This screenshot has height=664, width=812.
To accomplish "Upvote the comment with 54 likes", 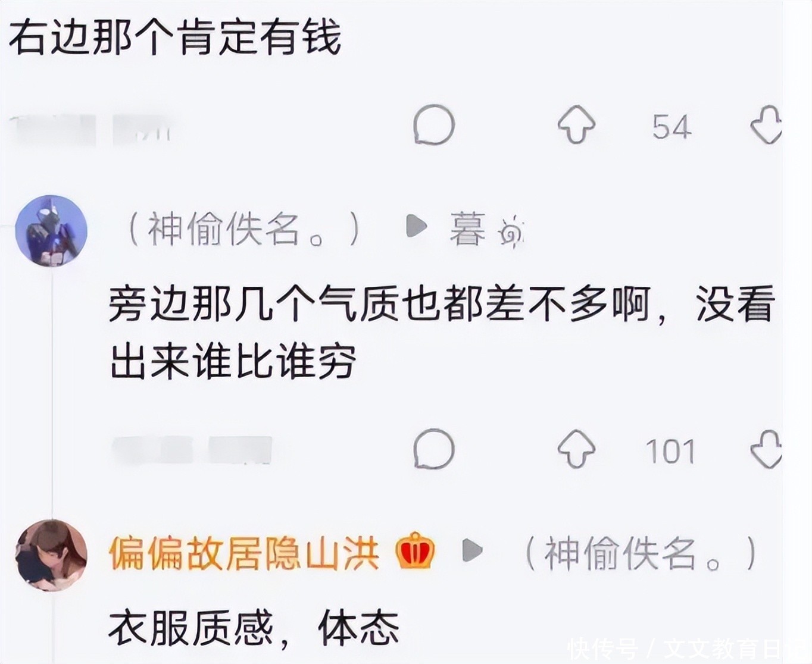I will point(576,124).
